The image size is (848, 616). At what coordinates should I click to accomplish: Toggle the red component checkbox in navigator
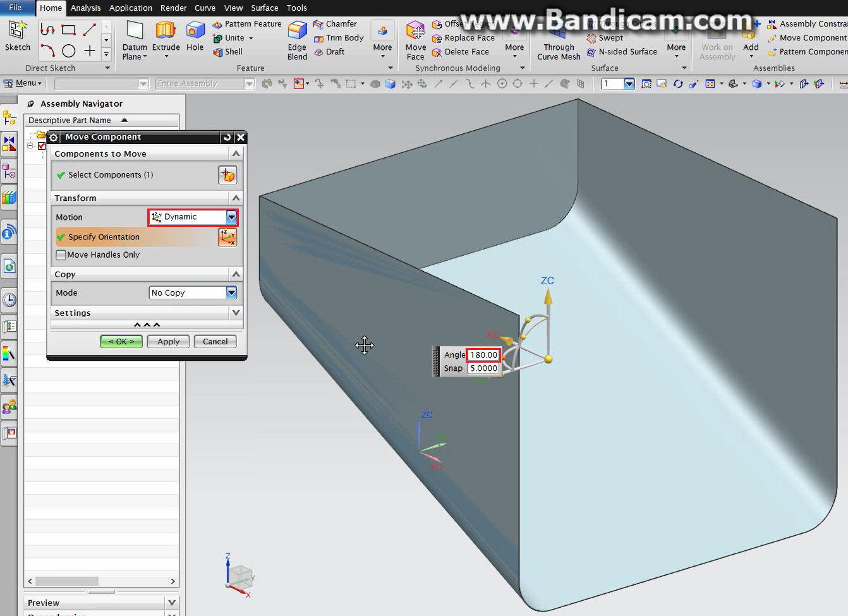click(42, 146)
